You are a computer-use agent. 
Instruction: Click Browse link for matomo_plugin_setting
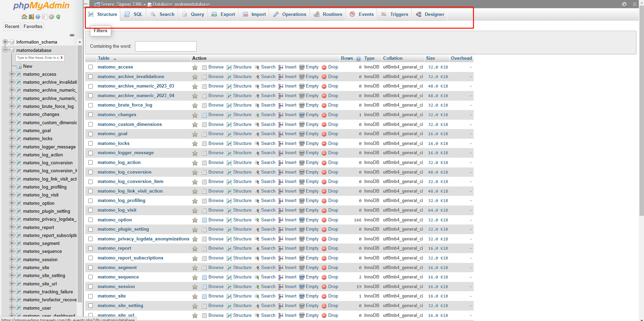pyautogui.click(x=216, y=229)
